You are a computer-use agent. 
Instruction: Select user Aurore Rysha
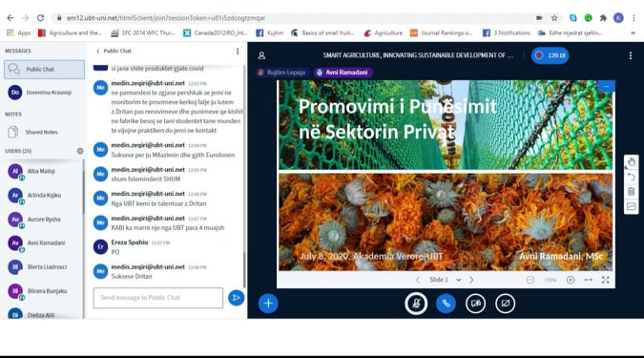pos(41,219)
